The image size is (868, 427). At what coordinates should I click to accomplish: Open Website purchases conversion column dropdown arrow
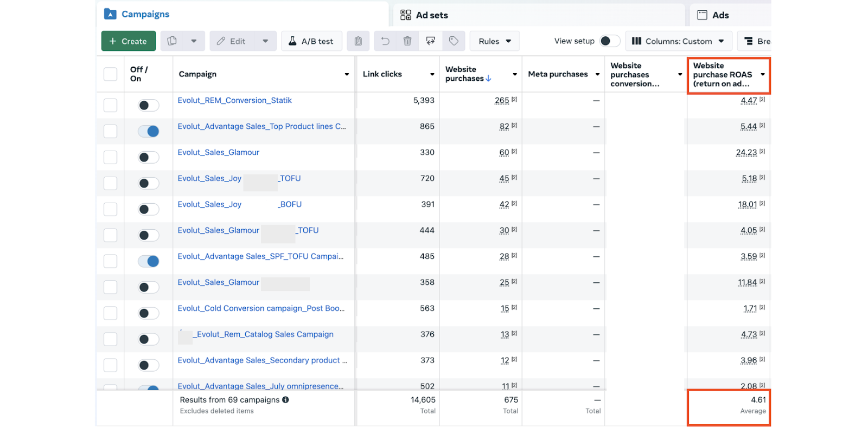tap(680, 74)
